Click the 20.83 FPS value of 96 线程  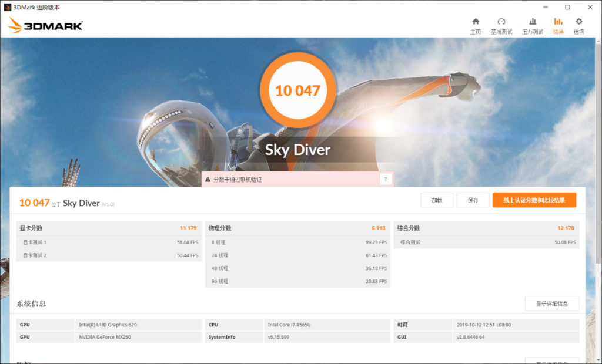point(376,281)
